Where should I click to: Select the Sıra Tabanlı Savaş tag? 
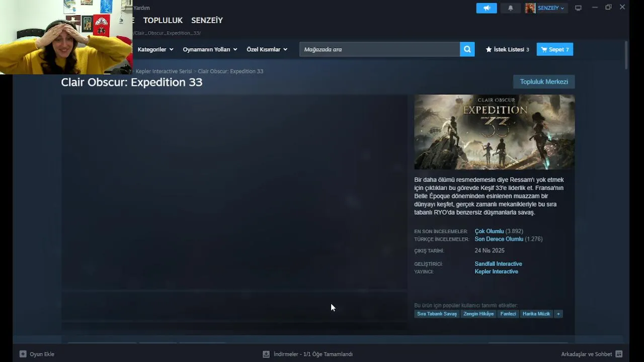[437, 314]
